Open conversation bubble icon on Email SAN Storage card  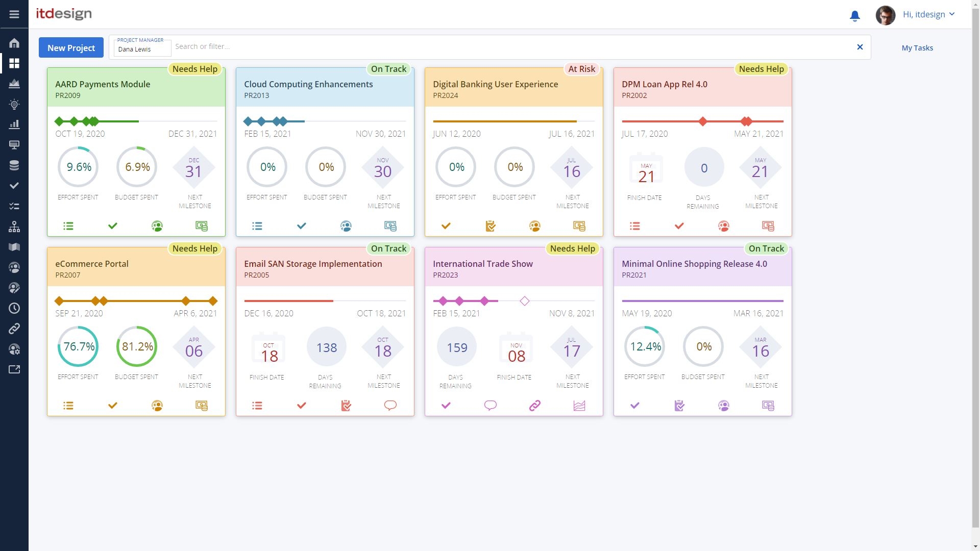[x=390, y=406]
